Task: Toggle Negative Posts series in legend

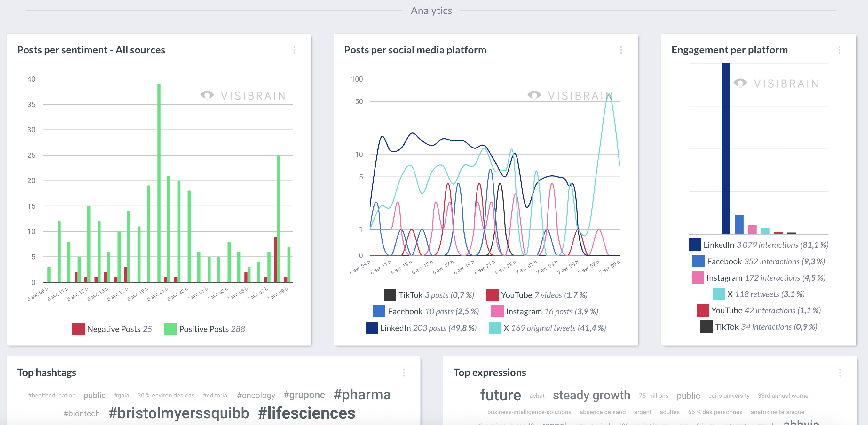Action: 112,329
